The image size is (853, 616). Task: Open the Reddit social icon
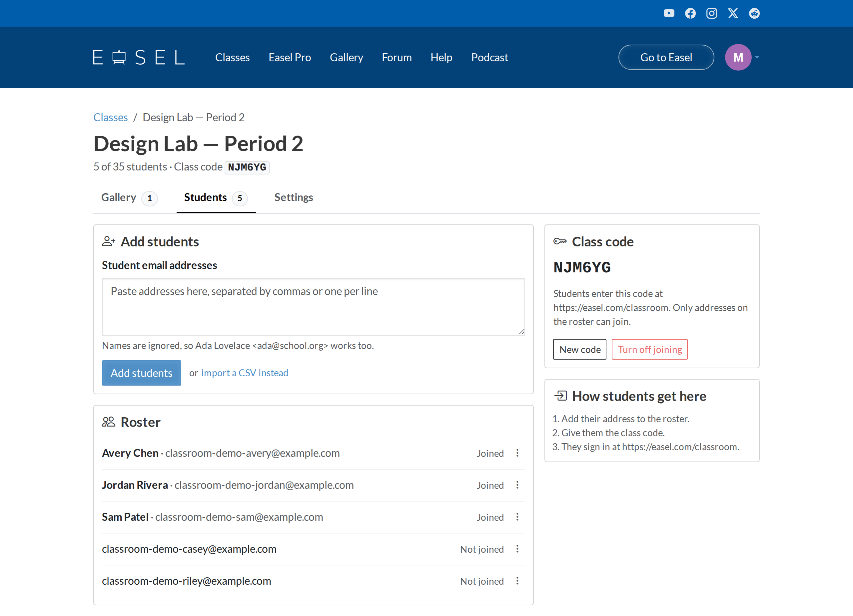tap(754, 14)
